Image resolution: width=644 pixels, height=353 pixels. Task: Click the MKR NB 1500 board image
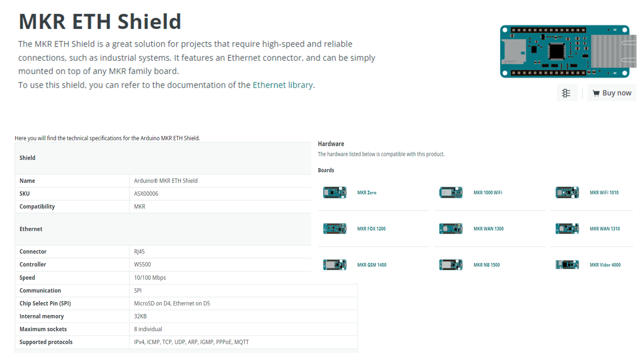click(451, 265)
